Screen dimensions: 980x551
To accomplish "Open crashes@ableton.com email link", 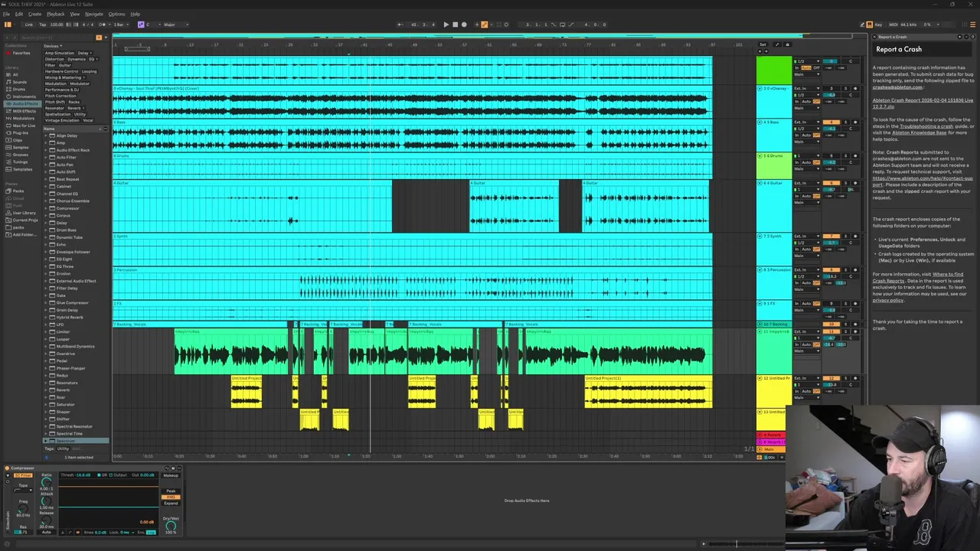I will [897, 87].
